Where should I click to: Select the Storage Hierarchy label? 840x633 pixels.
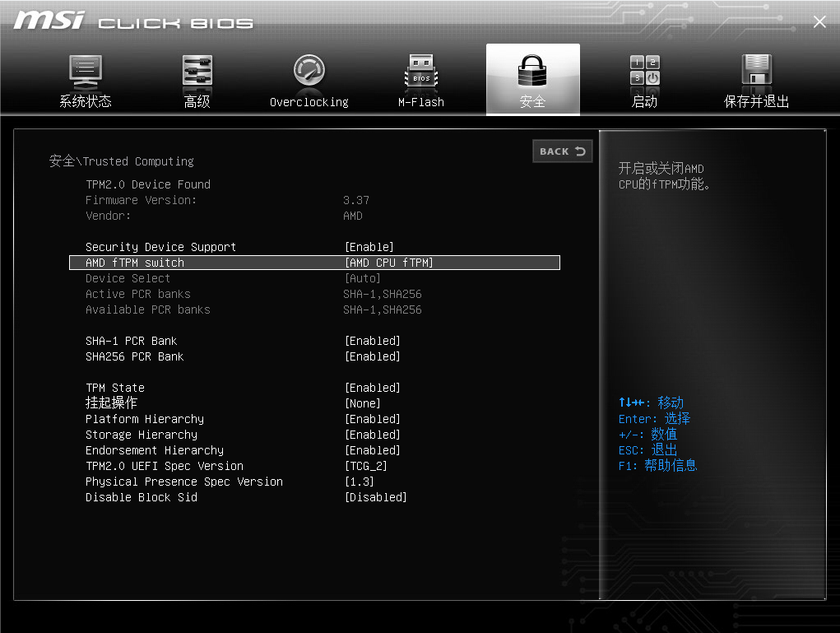coord(142,435)
